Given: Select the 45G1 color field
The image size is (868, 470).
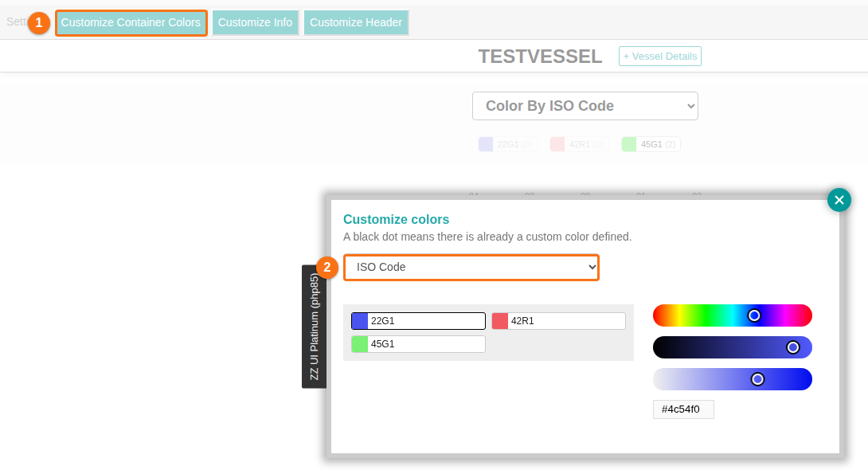Looking at the screenshot, I should tap(419, 344).
